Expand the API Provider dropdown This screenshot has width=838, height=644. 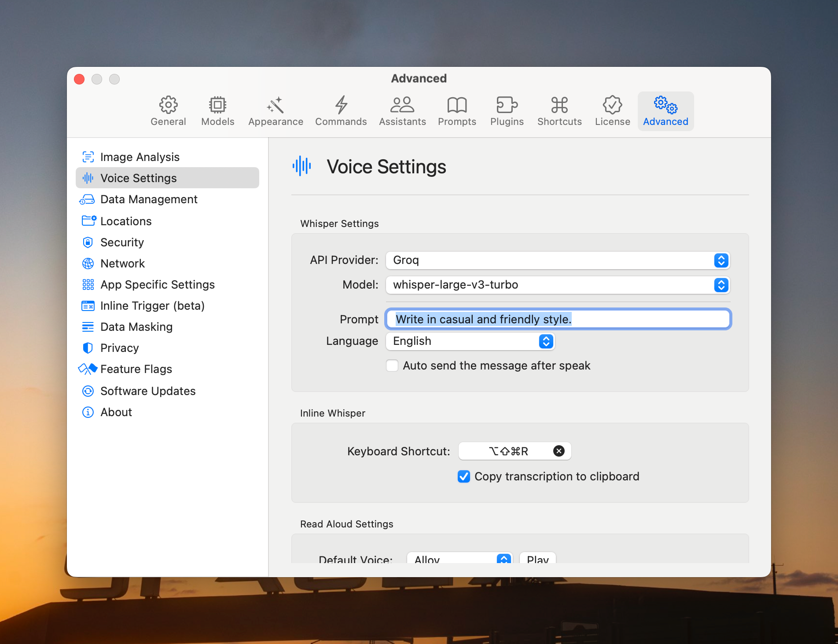(558, 260)
